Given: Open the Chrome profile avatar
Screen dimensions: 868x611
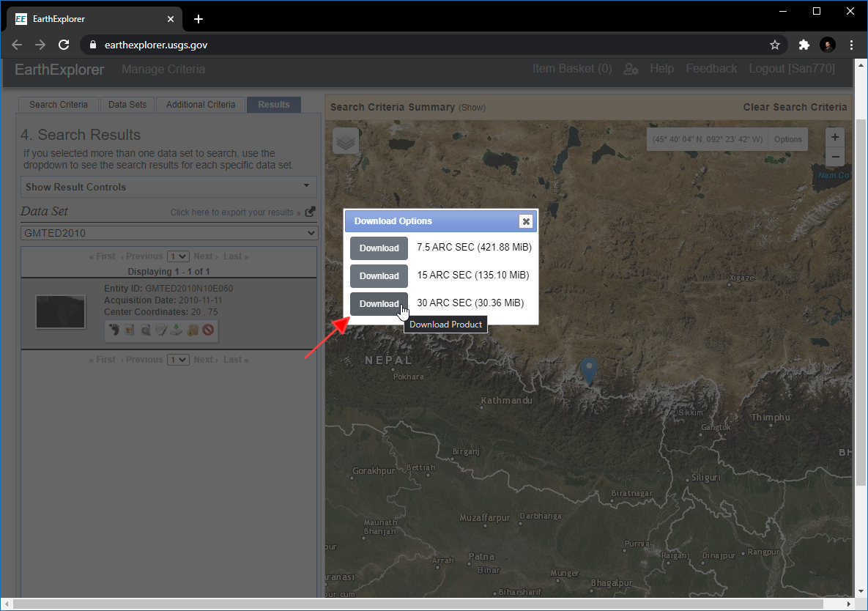Looking at the screenshot, I should (x=828, y=45).
